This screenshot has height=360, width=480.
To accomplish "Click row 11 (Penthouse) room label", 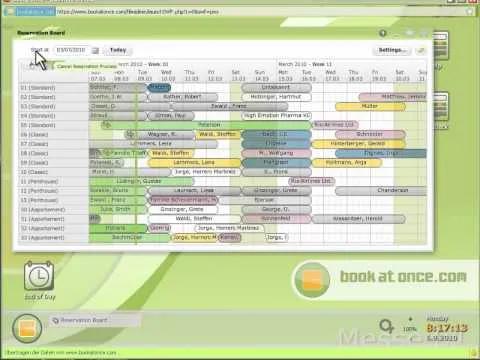I will [39, 182].
